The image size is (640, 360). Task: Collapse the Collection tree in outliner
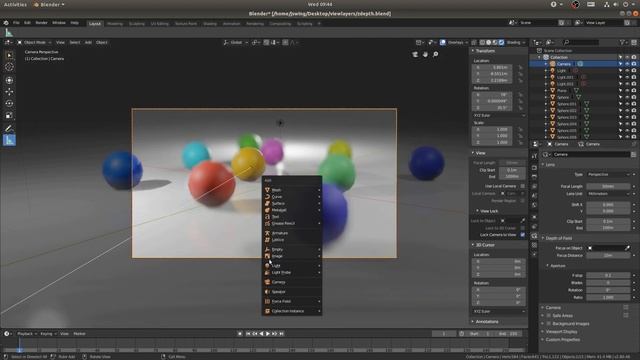coord(539,57)
